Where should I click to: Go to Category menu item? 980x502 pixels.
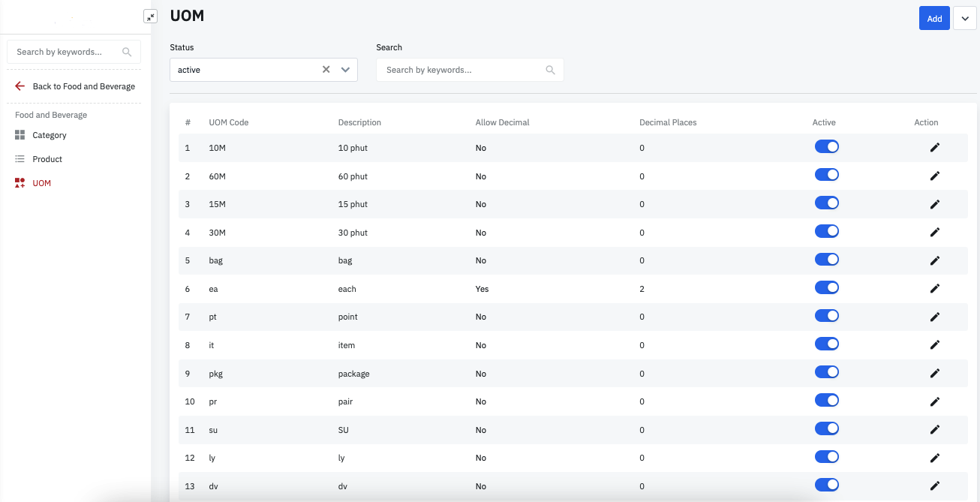coord(50,136)
